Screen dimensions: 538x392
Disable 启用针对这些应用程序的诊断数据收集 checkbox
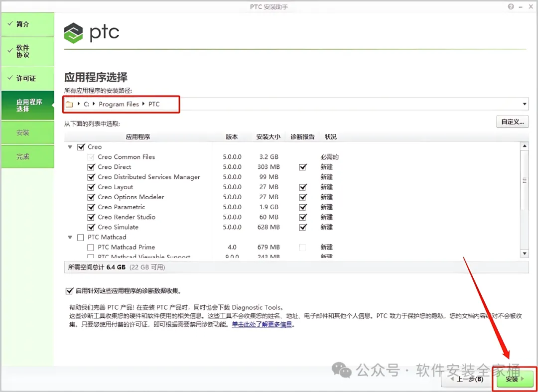(69, 291)
